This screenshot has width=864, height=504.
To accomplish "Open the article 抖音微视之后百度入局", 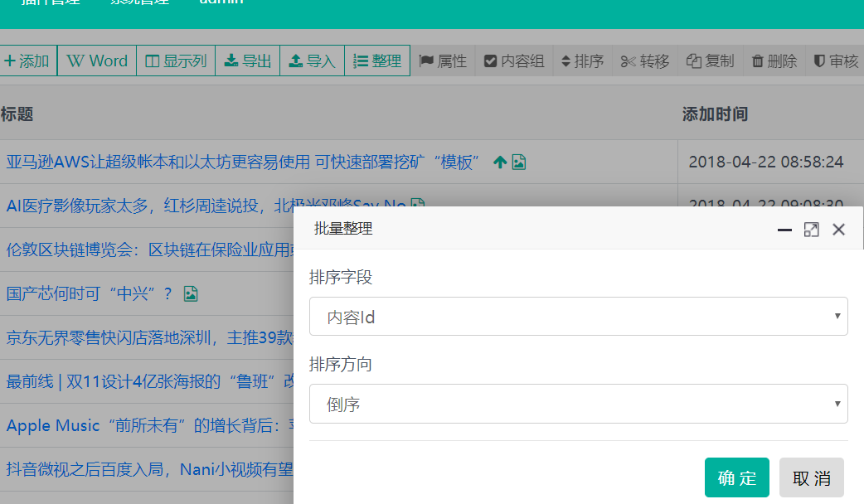I will pos(150,469).
